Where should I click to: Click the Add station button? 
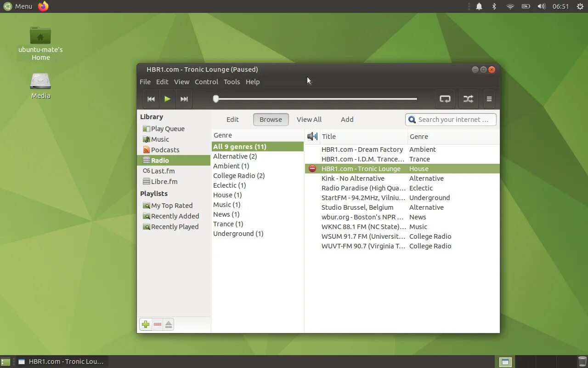pyautogui.click(x=347, y=120)
